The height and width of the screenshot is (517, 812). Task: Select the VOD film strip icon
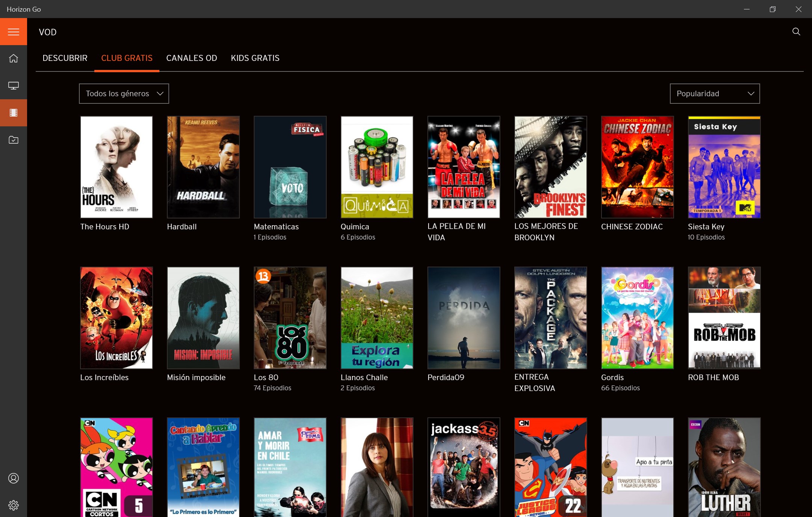pyautogui.click(x=14, y=113)
